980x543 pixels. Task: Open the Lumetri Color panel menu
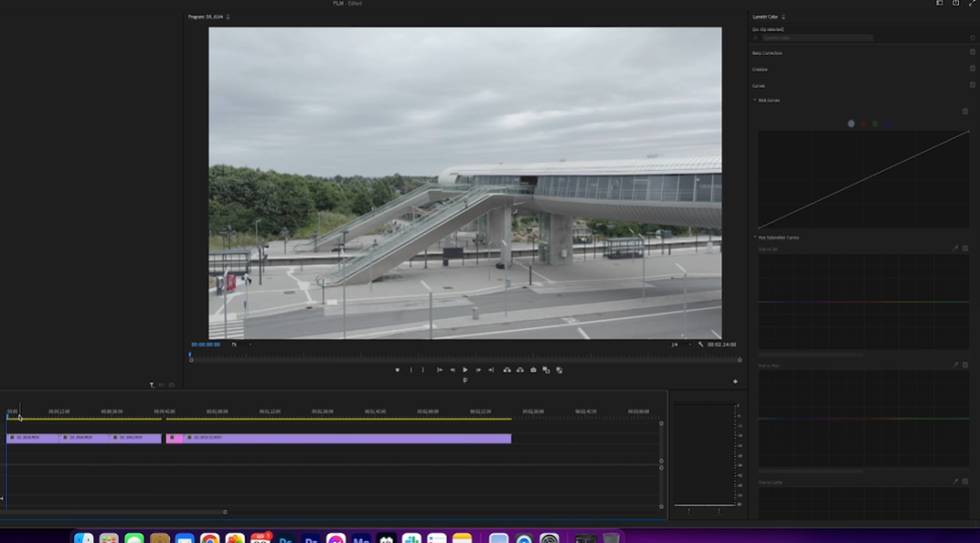pos(783,16)
